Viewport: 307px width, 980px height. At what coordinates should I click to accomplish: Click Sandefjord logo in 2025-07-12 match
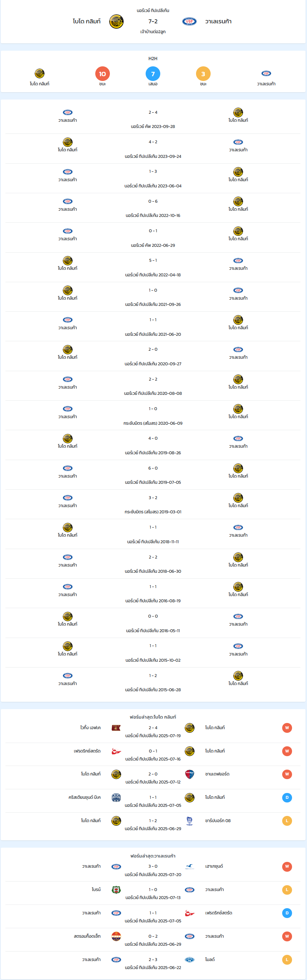click(x=189, y=774)
